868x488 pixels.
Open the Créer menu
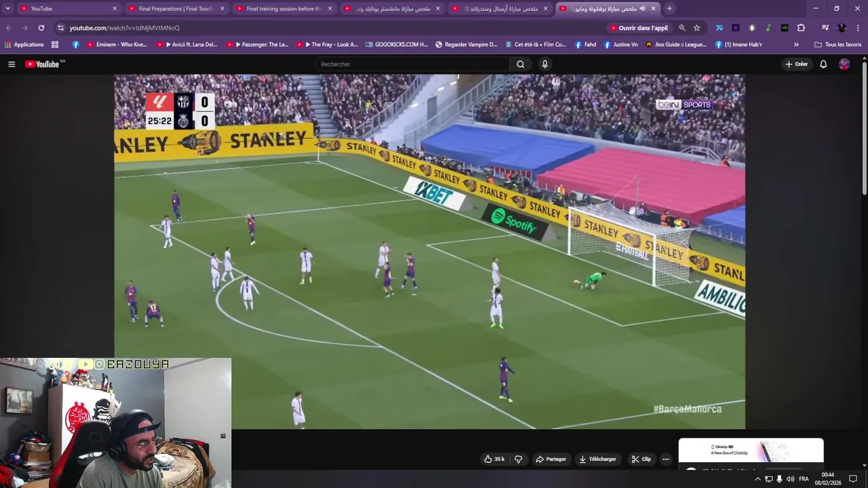796,64
